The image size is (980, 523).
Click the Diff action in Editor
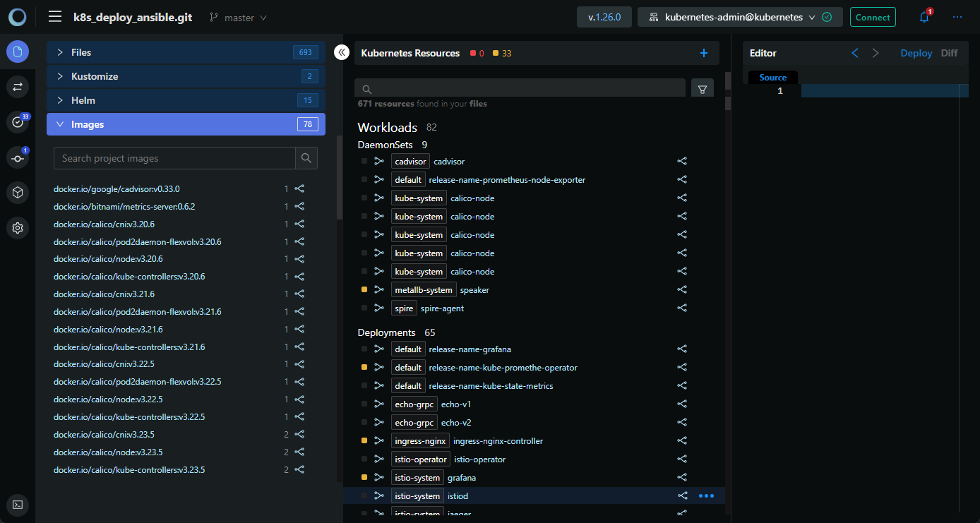click(949, 53)
